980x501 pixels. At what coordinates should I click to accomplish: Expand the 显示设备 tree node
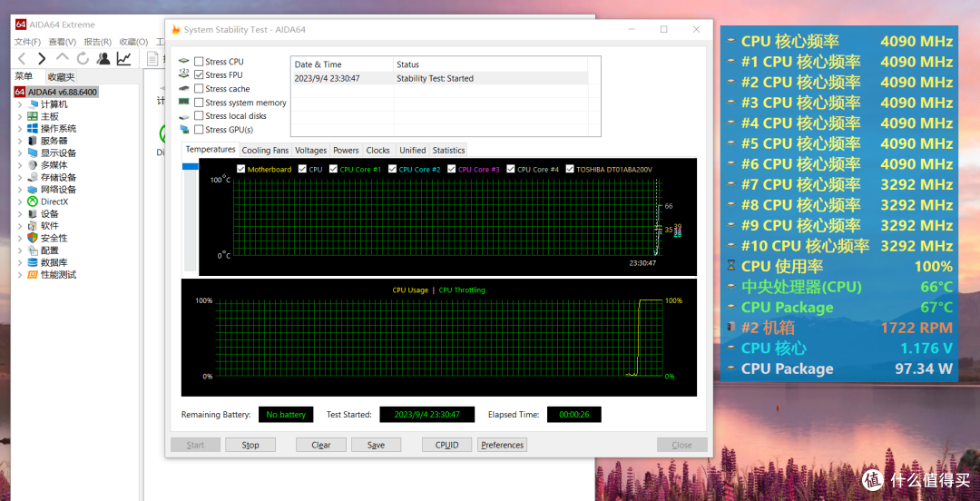point(20,153)
